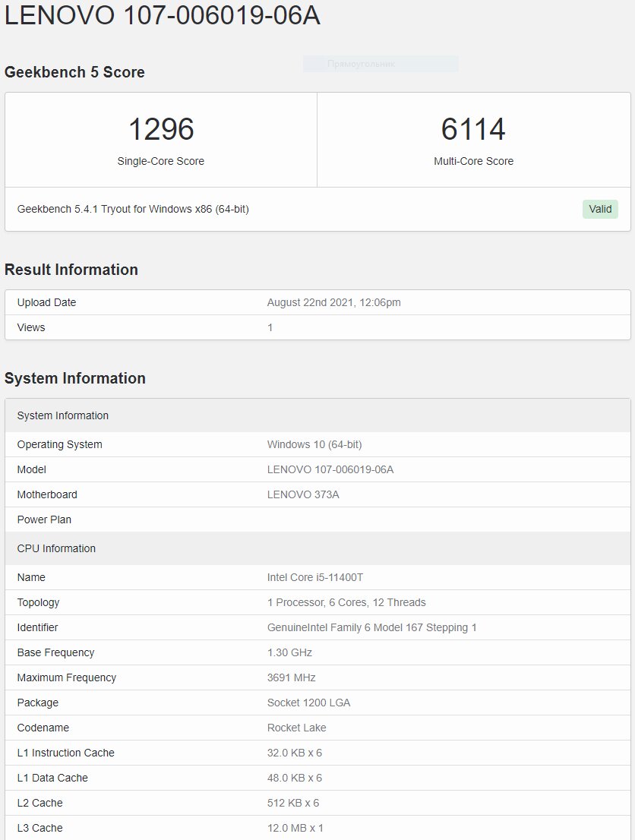The width and height of the screenshot is (635, 840).
Task: Click the 'Maximum Frequency' row label
Action: point(66,677)
